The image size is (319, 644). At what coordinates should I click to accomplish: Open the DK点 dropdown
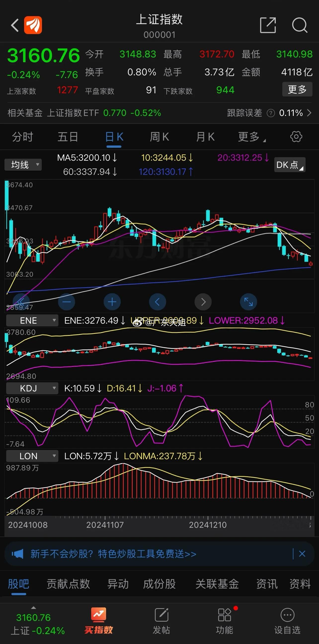(x=289, y=165)
